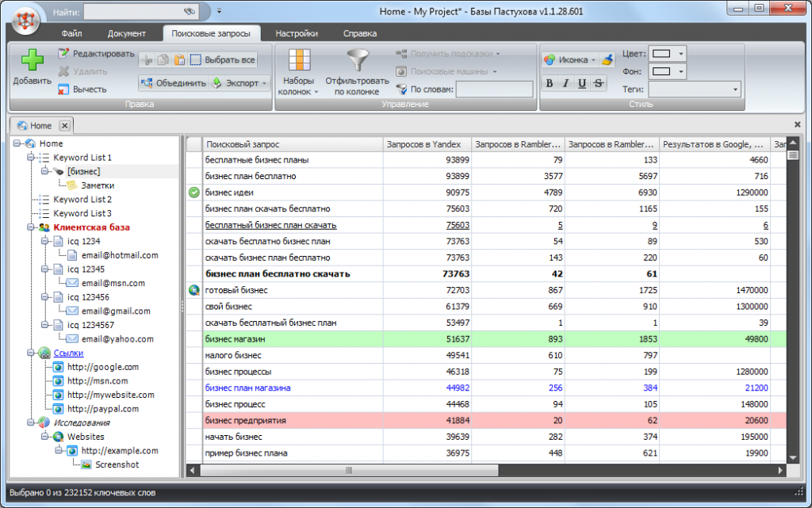This screenshot has width=812, height=508.
Task: Click бесплатный бизнес план скачать link
Action: [x=271, y=225]
